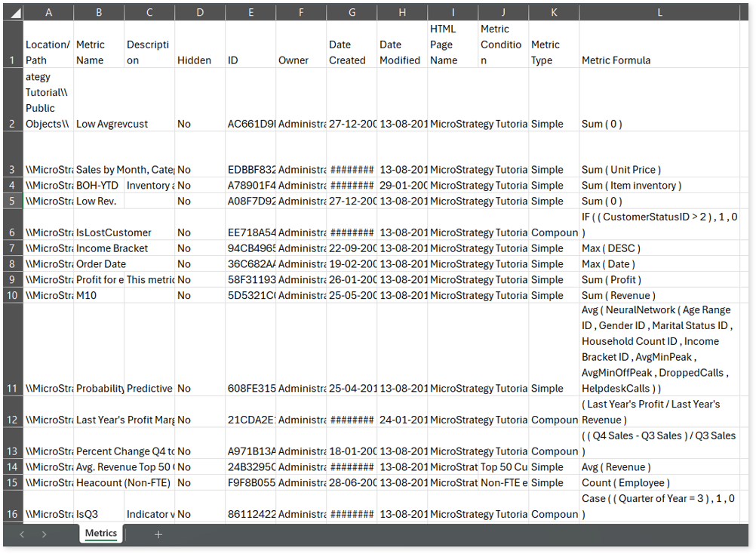This screenshot has height=554, width=756.
Task: Click the 'Sum ( Unit Price )' formula cell
Action: point(659,154)
